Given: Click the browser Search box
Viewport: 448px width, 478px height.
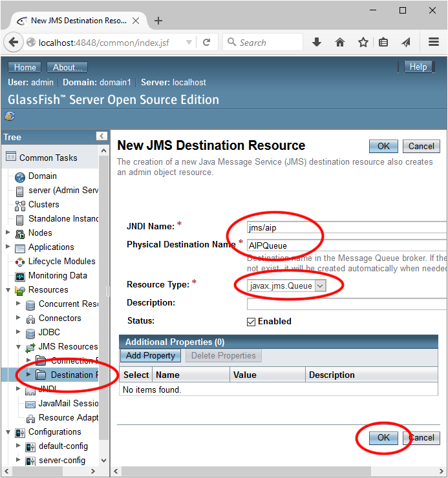Looking at the screenshot, I should click(263, 42).
